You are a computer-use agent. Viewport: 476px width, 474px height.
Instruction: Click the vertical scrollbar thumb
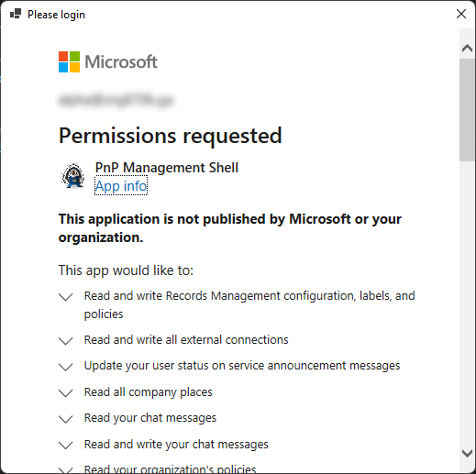pyautogui.click(x=467, y=110)
